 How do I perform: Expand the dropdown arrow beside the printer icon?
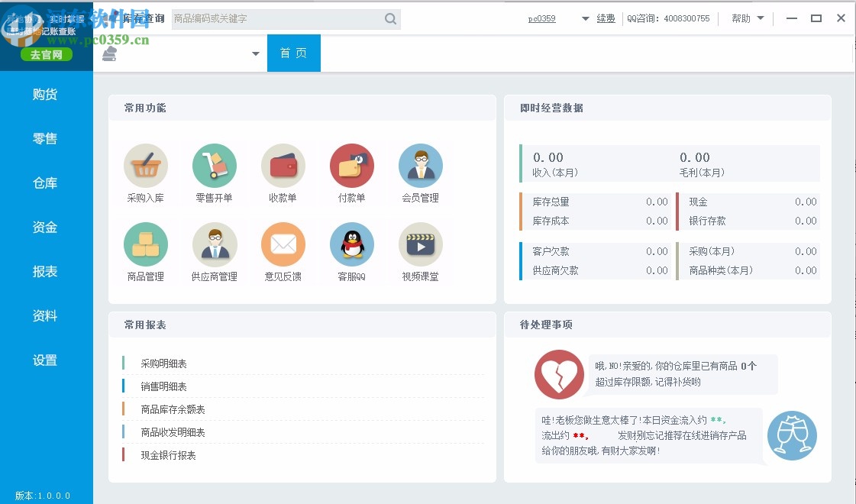[254, 54]
